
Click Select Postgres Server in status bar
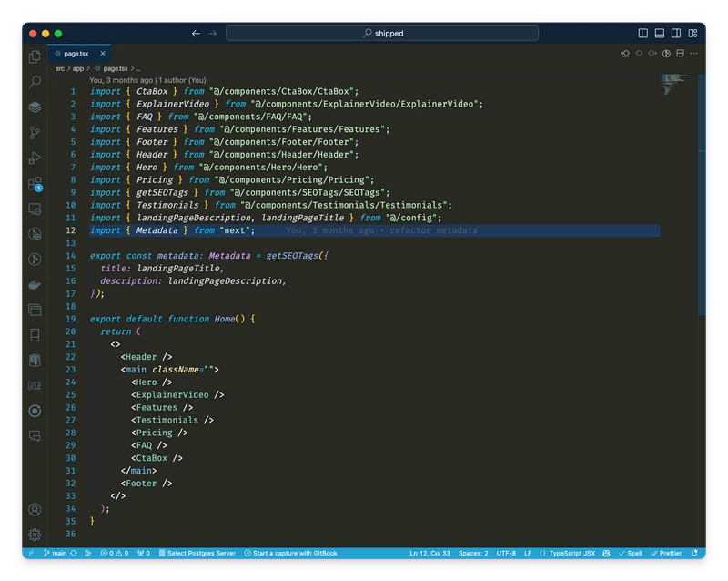197,553
